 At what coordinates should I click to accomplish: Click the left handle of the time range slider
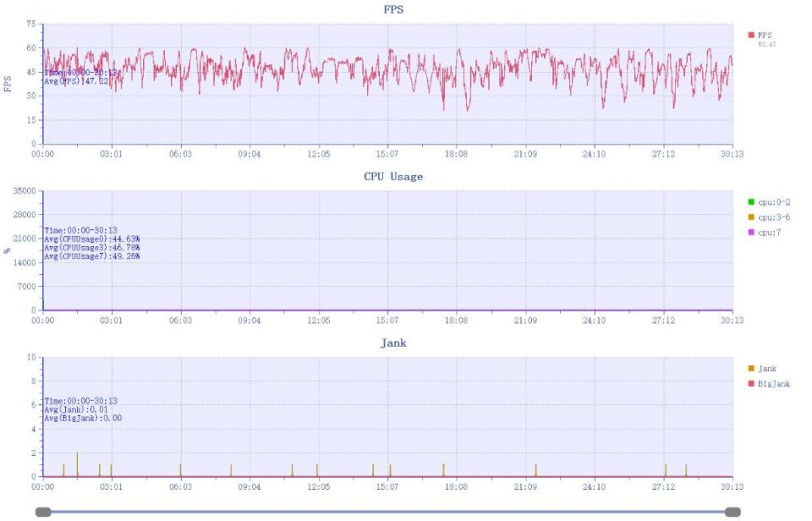(43, 513)
